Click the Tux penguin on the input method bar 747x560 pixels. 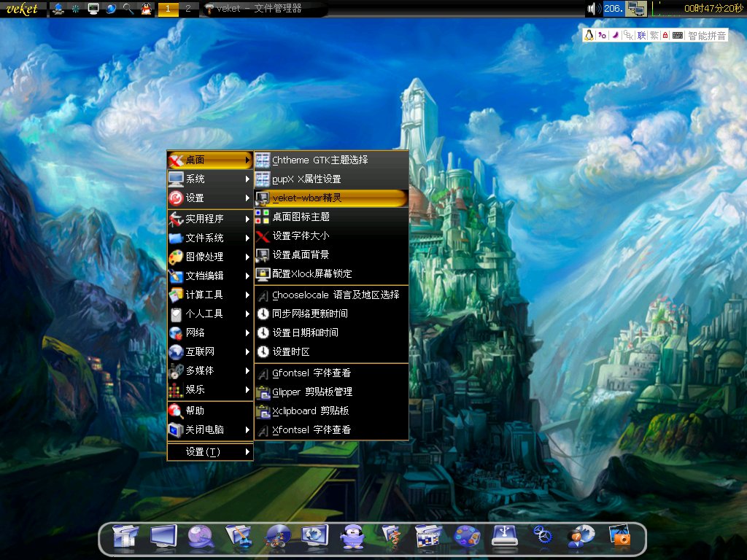(589, 35)
